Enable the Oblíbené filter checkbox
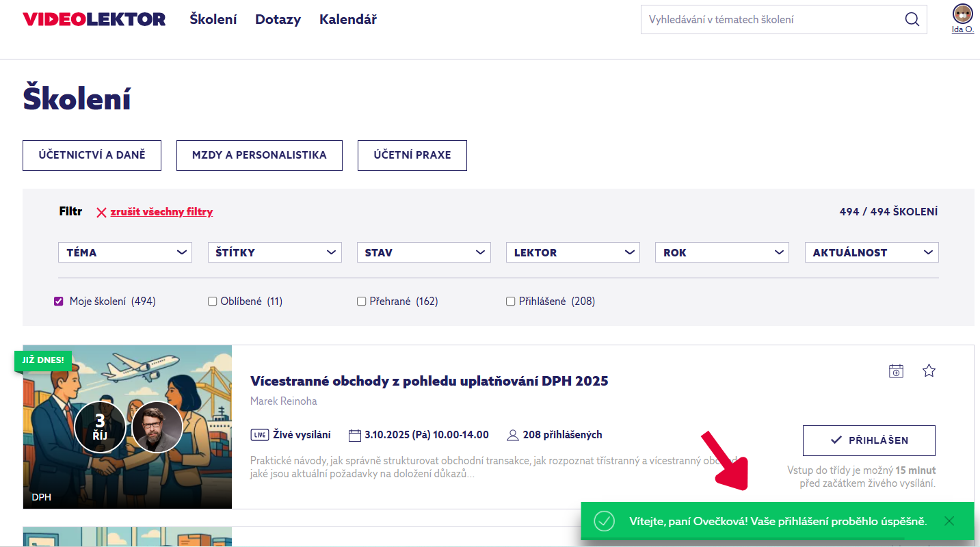980x547 pixels. coord(213,302)
